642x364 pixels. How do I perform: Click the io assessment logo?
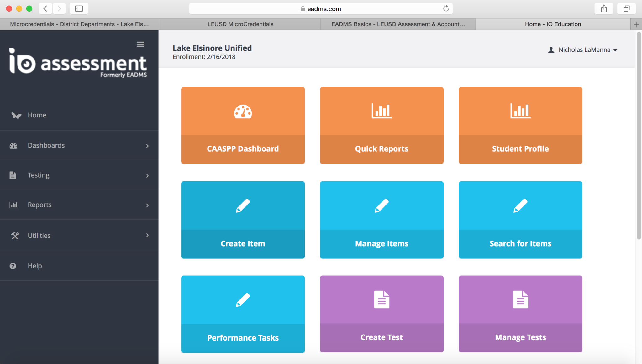pyautogui.click(x=78, y=63)
